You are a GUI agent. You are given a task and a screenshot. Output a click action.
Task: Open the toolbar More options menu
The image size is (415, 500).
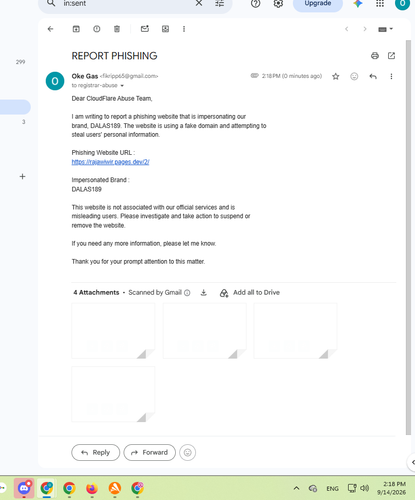click(x=184, y=29)
